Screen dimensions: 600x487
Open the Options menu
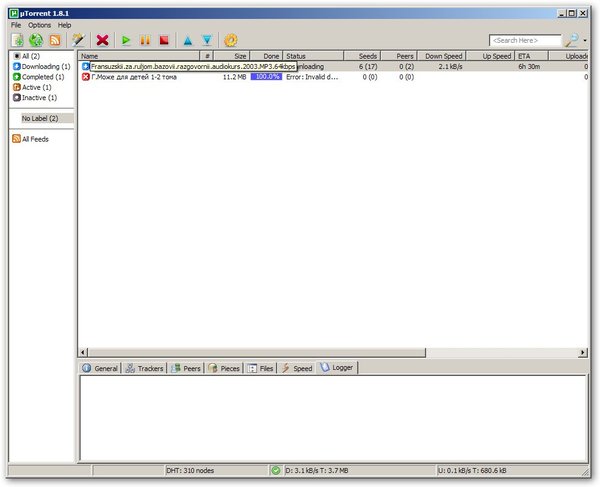point(39,25)
